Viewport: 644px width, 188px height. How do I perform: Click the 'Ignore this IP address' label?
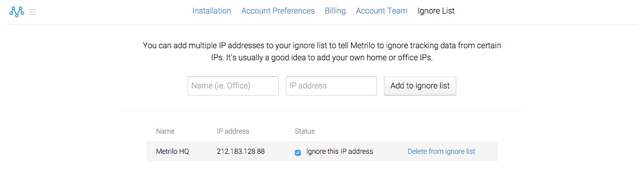click(340, 151)
